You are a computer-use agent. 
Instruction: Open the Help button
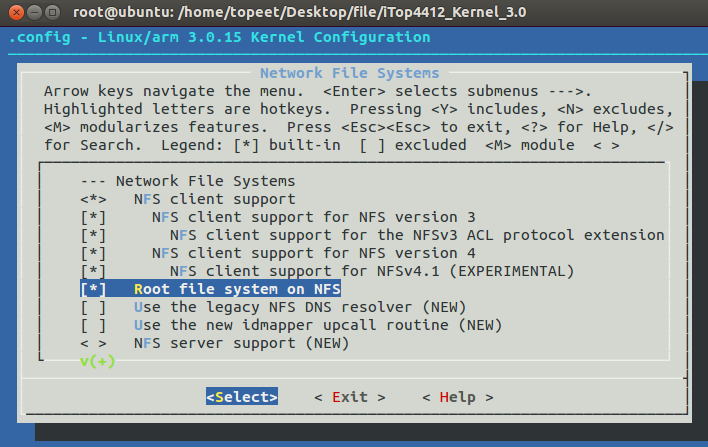click(x=457, y=397)
